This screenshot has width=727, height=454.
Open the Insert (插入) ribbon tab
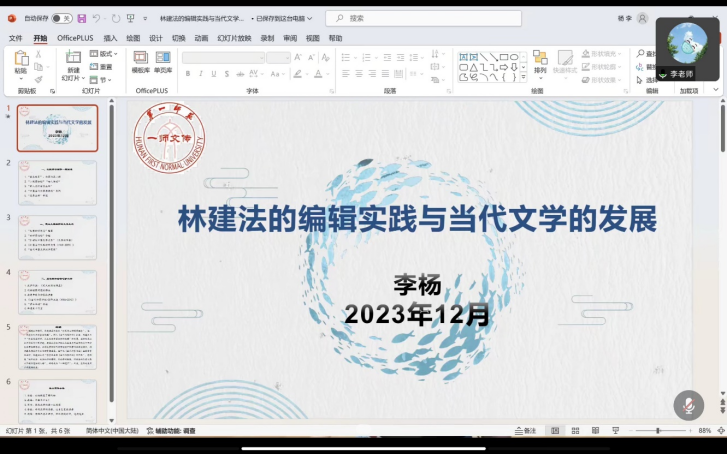point(110,38)
